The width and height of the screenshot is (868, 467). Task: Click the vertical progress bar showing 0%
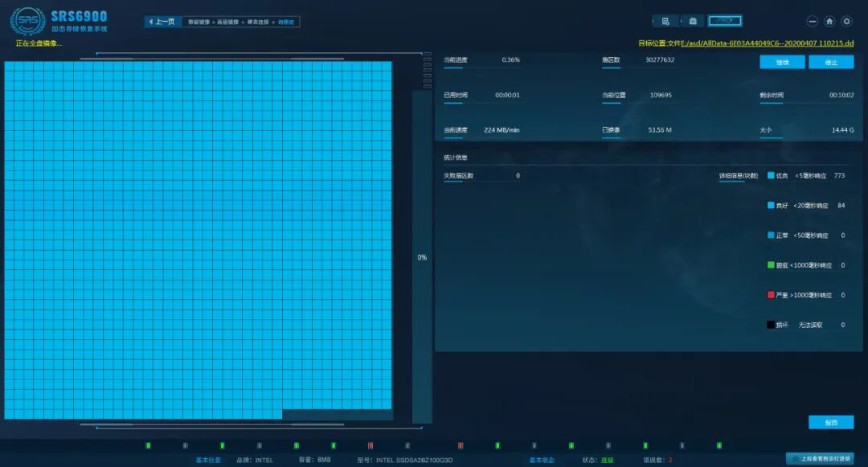[422, 257]
